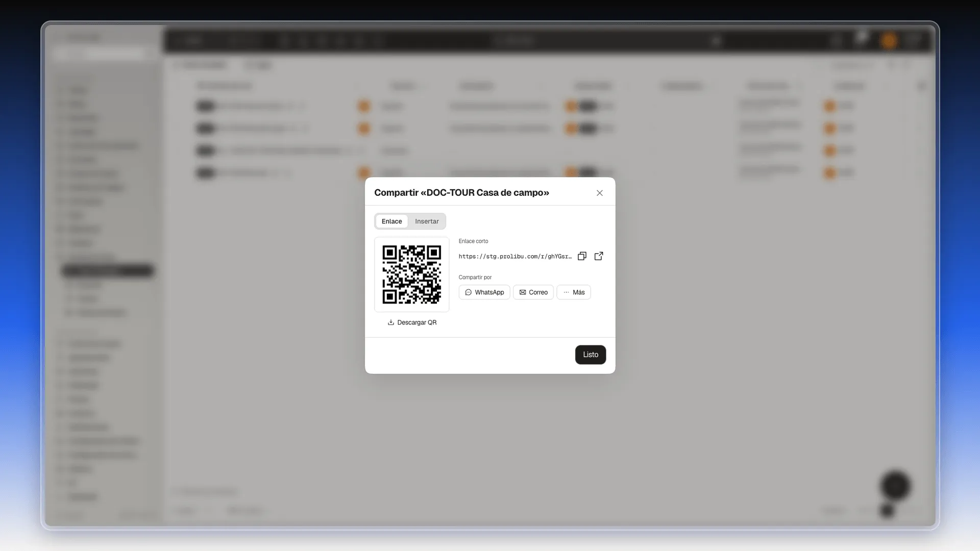Screen dimensions: 980x551
Task: Switch to the Insertar tab
Action: [x=427, y=221]
